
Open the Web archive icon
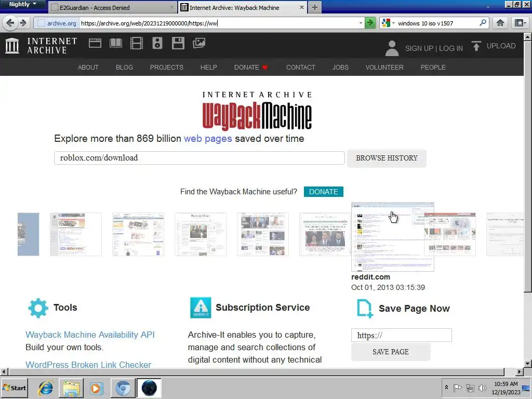(x=95, y=43)
